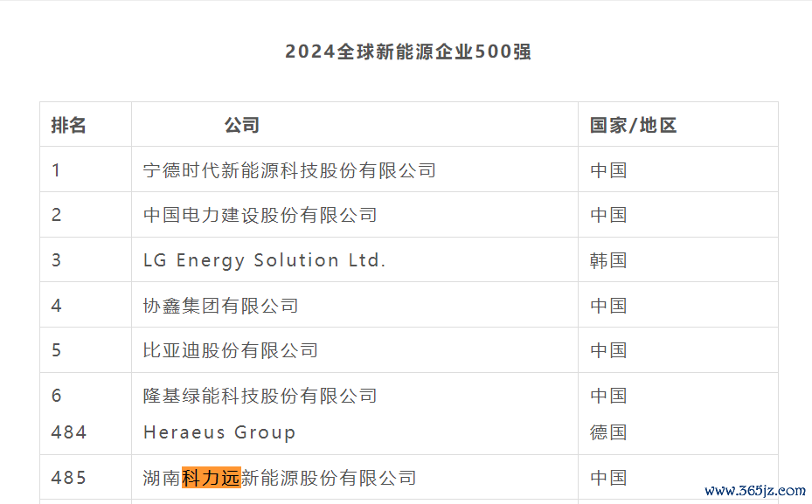Click the highlighted 科力远 keyword
The width and height of the screenshot is (812, 504).
(211, 478)
